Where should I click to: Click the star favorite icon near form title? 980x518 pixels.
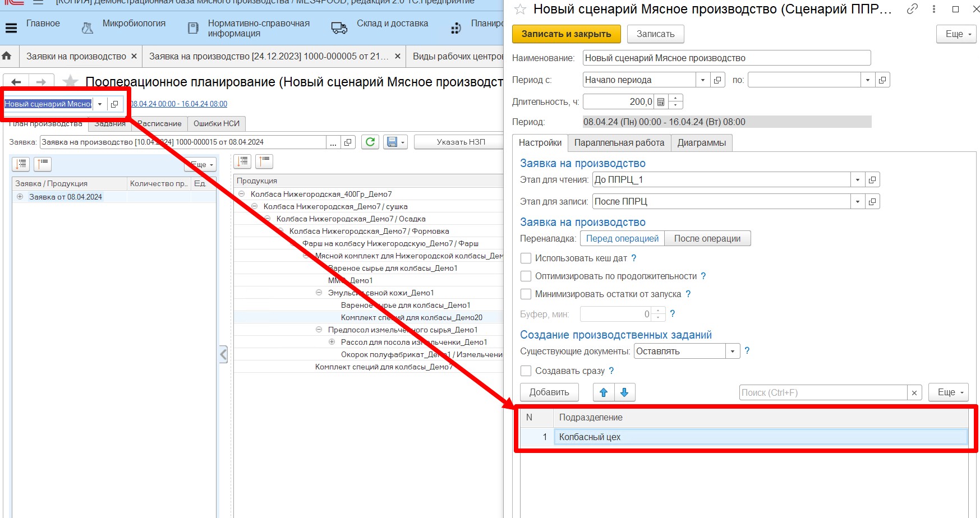pos(520,9)
